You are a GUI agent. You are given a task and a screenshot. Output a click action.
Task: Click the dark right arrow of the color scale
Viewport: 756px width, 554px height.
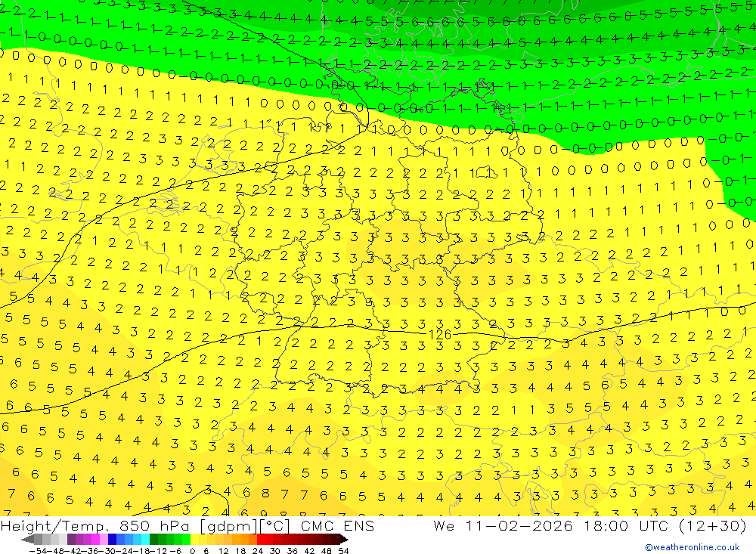[x=344, y=540]
